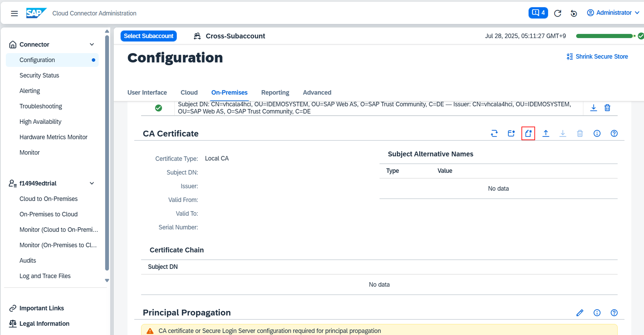This screenshot has height=335, width=644.
Task: Click the Select Subaccount button
Action: click(148, 36)
